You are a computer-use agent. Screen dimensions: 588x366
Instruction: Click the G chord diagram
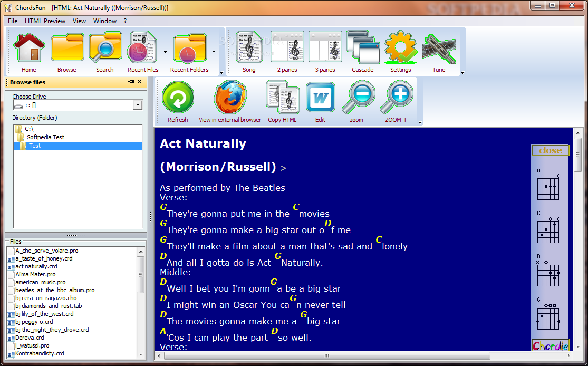coord(548,313)
